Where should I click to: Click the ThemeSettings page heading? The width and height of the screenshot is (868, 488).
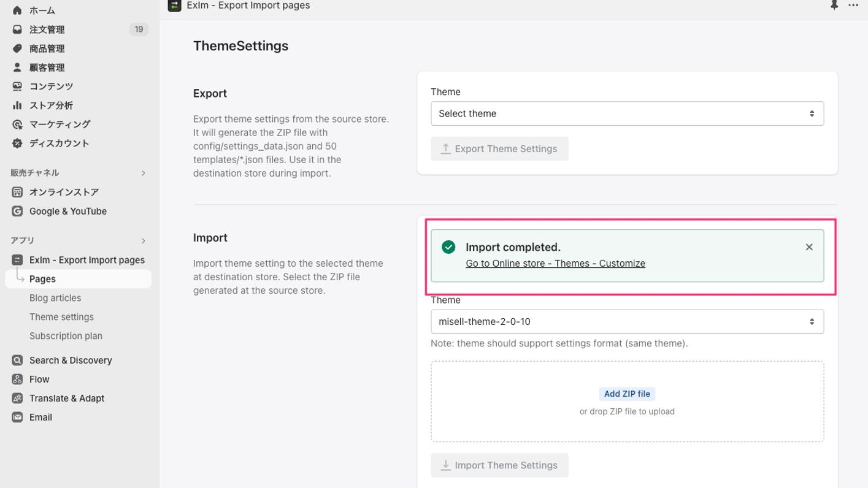(240, 46)
